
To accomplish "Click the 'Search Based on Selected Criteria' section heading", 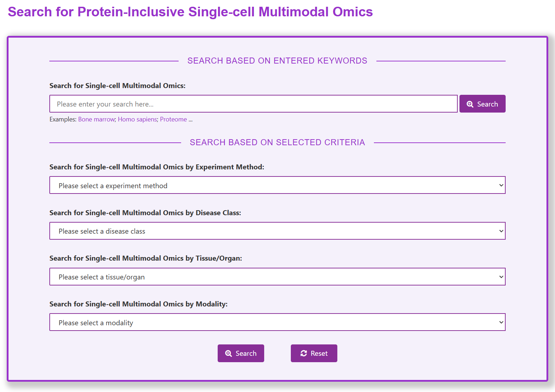I will coord(277,142).
